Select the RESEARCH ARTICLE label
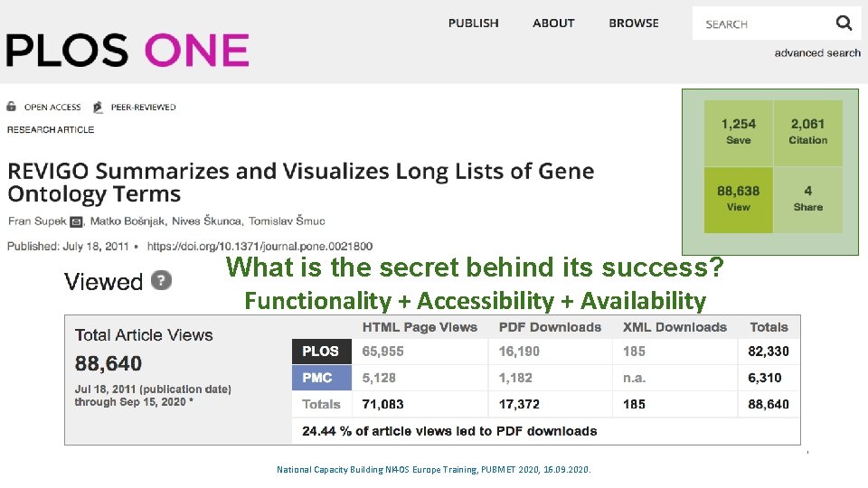Viewport: 868px width, 488px height. (51, 129)
